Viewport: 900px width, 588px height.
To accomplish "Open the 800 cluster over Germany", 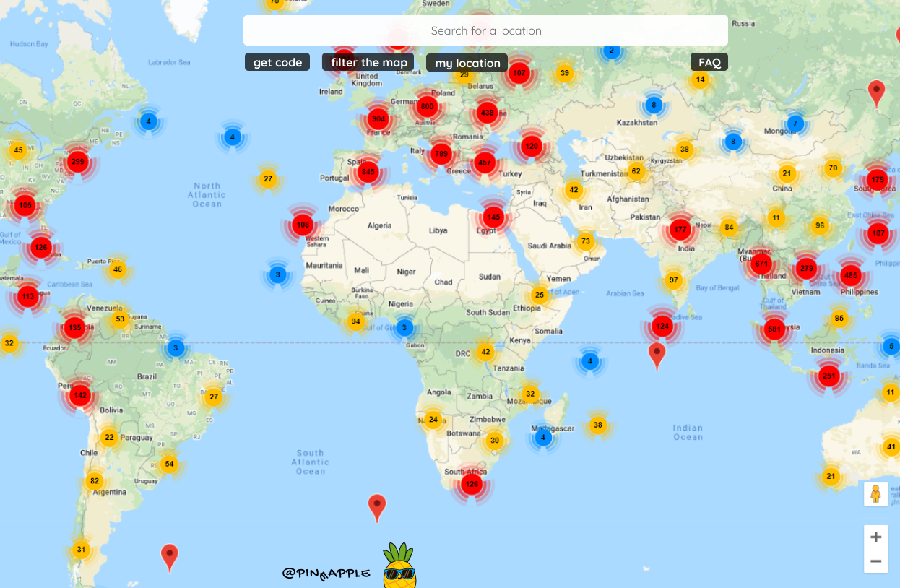I will [427, 107].
